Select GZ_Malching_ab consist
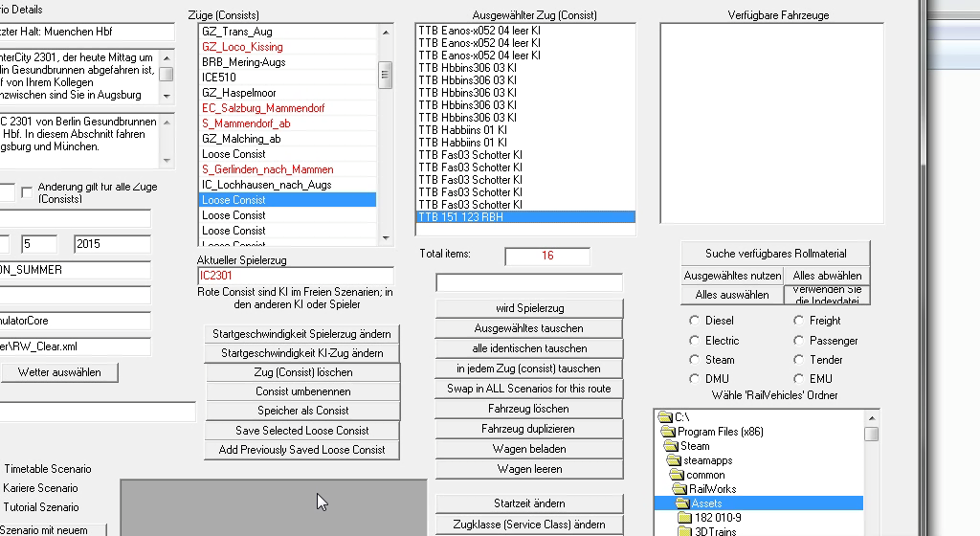Screen dimensions: 980x536 pyautogui.click(x=288, y=139)
